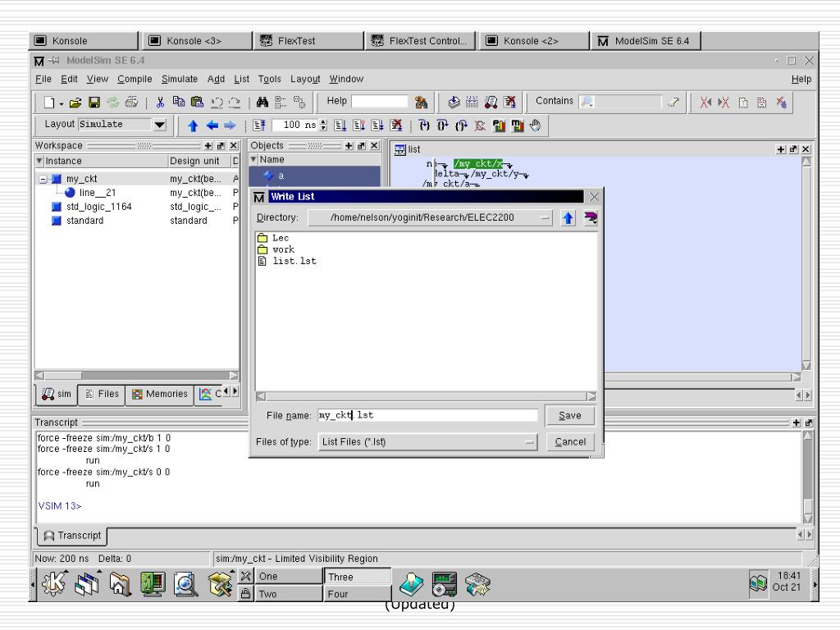The image size is (840, 630).
Task: Click the 100 ns run length field
Action: coord(294,126)
